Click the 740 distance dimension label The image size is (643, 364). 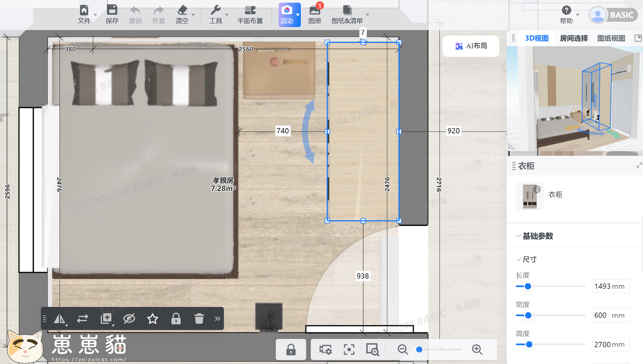click(x=283, y=131)
